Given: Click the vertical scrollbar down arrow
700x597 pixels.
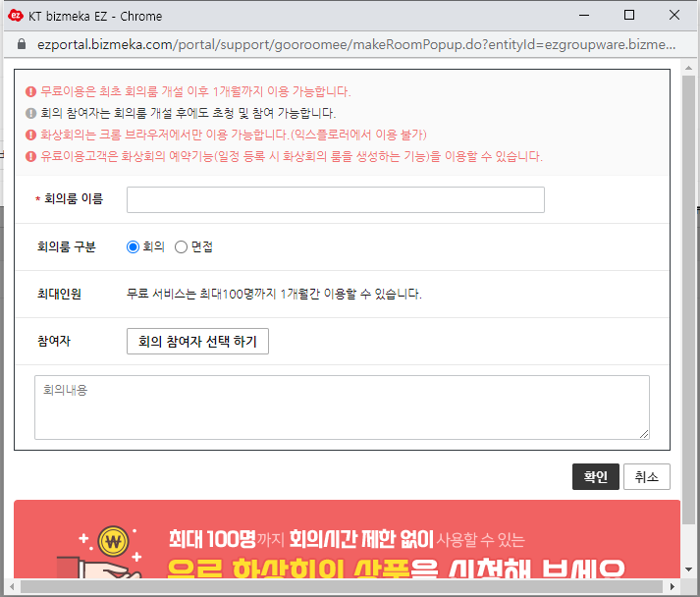Looking at the screenshot, I should pyautogui.click(x=688, y=570).
